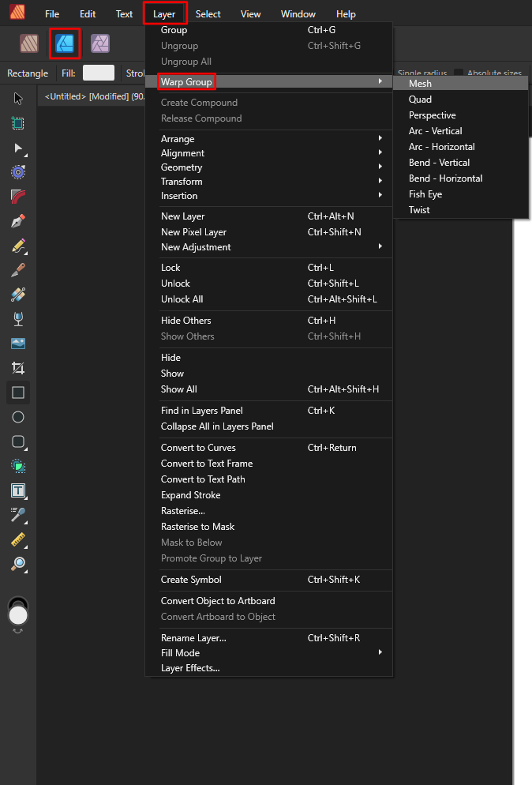Open the Select menu
Viewport: 532px width, 785px height.
click(208, 13)
